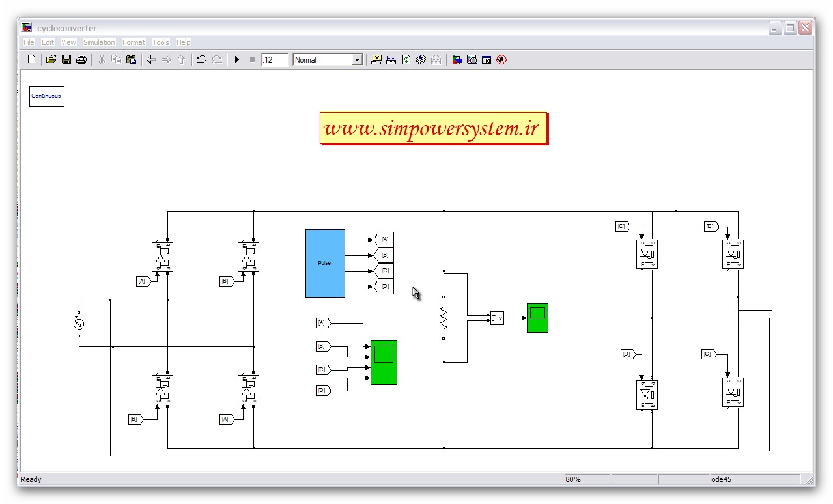Click the Paste clipboard icon

point(131,60)
